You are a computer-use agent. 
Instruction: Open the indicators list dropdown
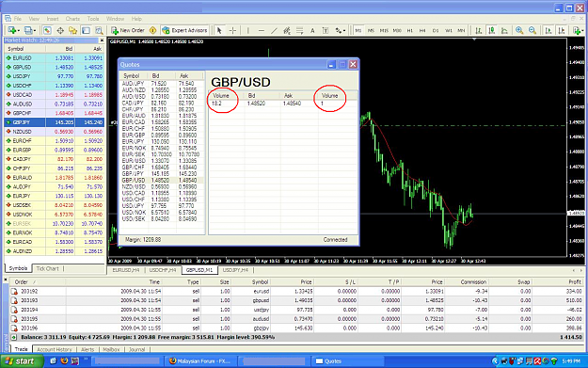pos(578,30)
